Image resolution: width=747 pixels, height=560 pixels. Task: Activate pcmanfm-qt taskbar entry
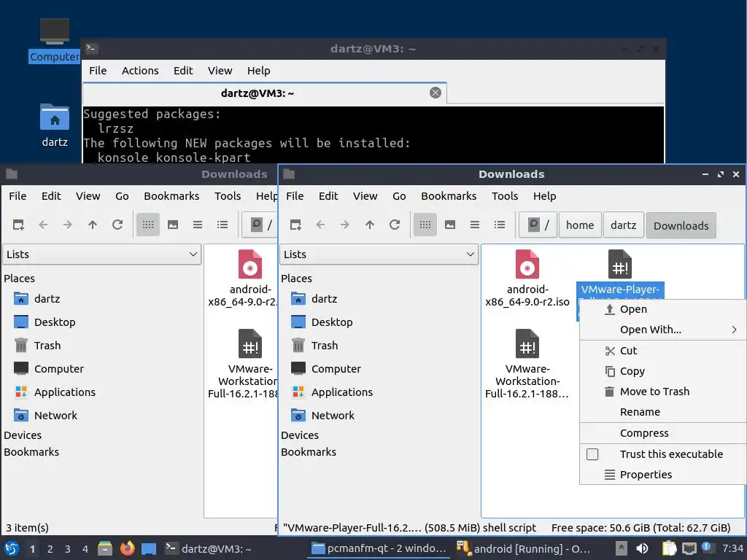(379, 548)
